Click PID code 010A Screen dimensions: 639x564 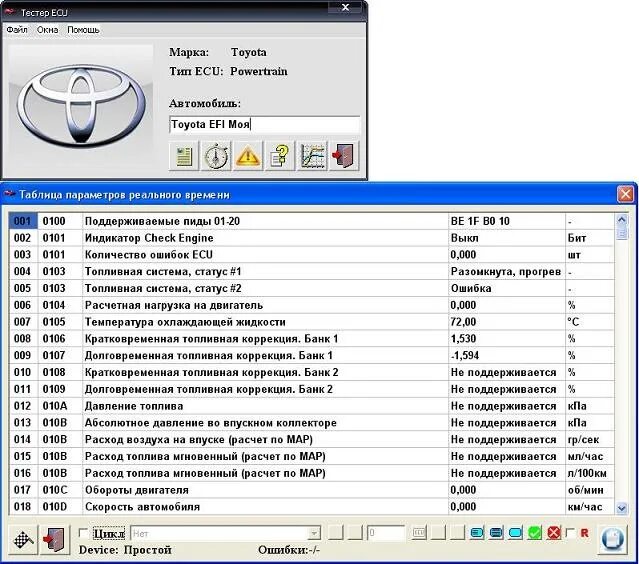(x=55, y=406)
